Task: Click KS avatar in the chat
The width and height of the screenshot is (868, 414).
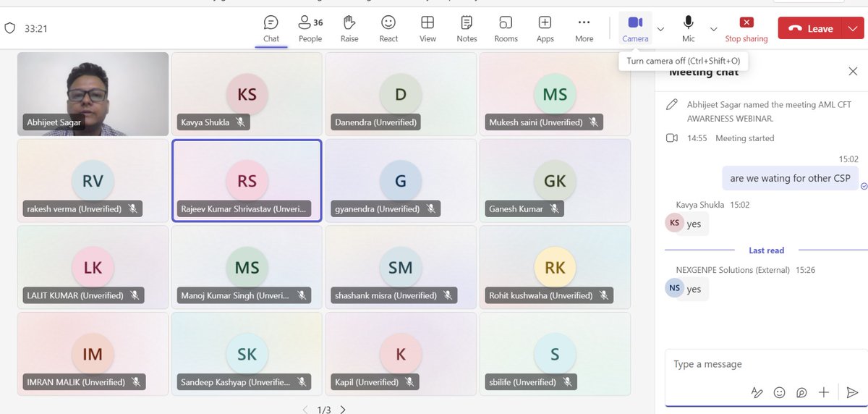Action: [673, 223]
